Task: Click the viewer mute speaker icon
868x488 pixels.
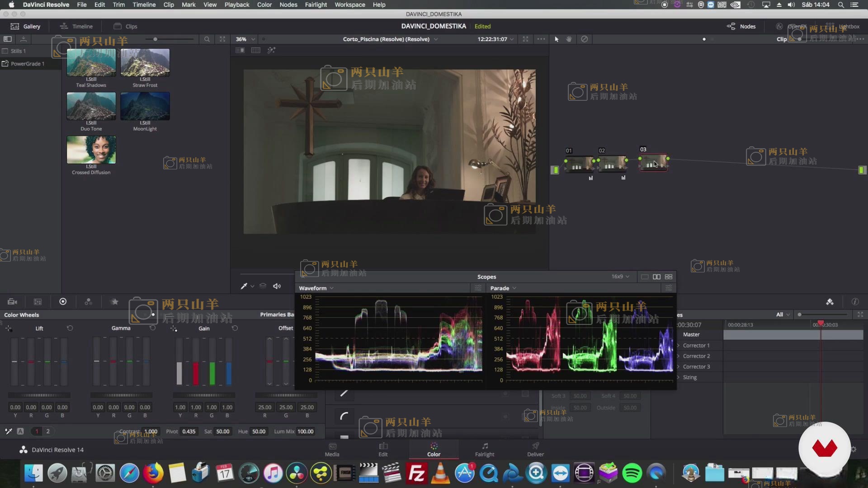Action: point(277,286)
